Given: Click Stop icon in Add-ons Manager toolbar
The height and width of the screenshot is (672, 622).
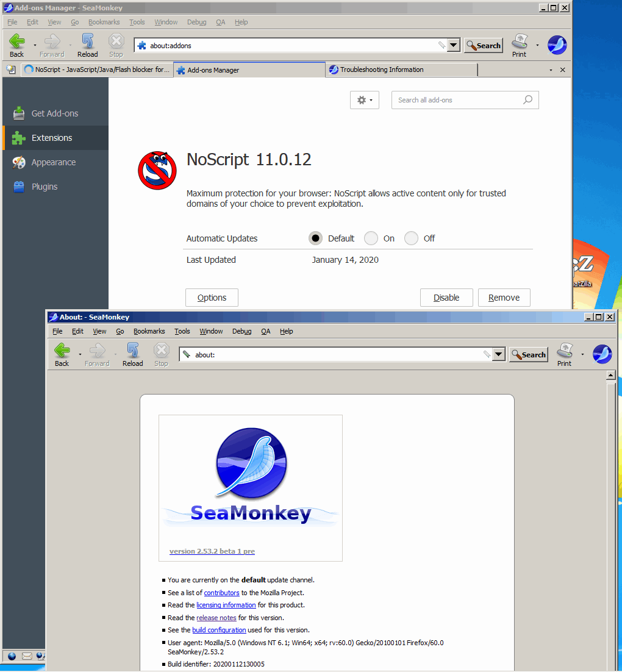Looking at the screenshot, I should [116, 41].
